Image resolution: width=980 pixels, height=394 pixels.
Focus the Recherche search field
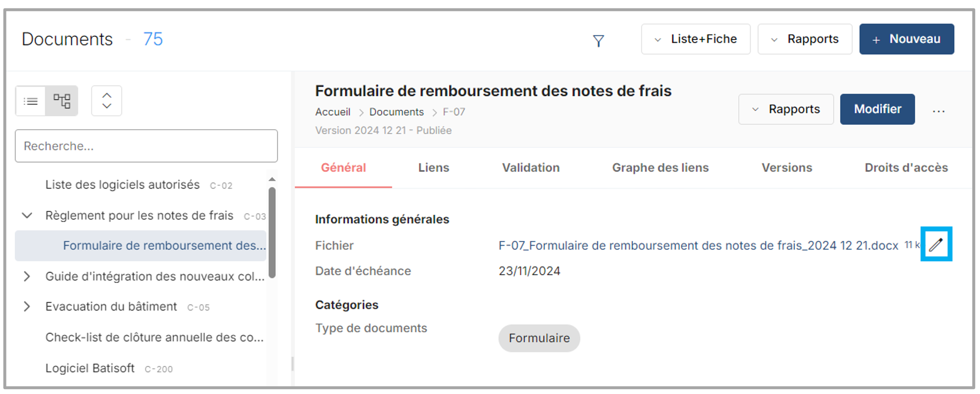pyautogui.click(x=146, y=146)
